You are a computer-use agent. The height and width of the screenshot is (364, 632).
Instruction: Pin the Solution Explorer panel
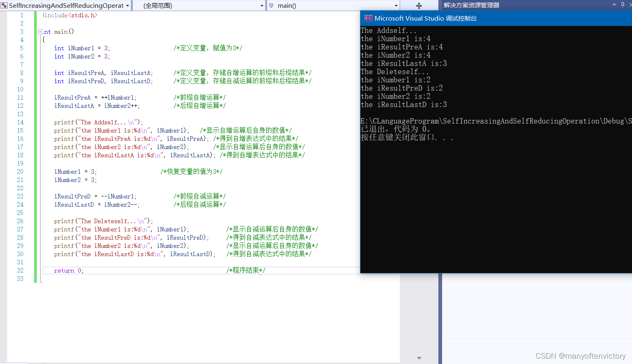pos(623,5)
